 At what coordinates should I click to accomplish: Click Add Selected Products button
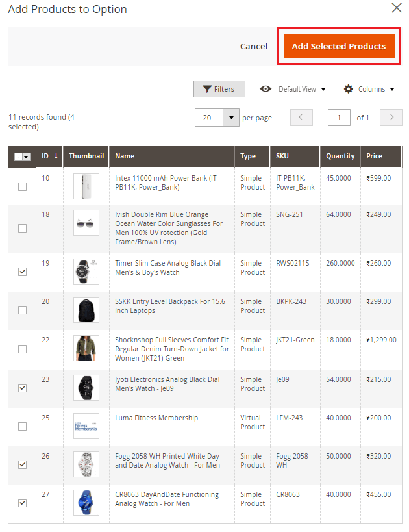point(339,46)
